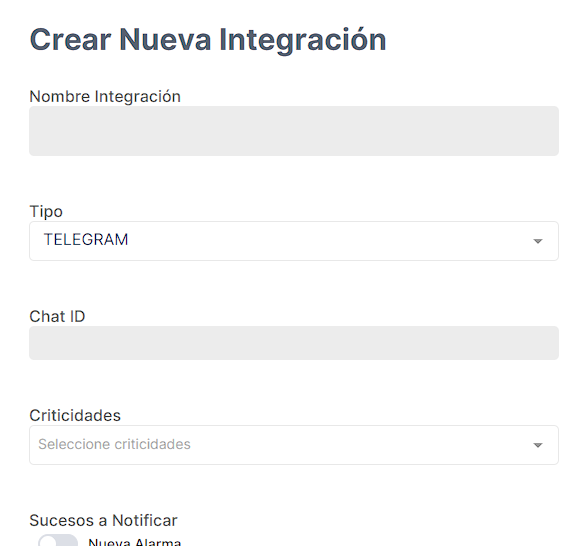Click the Tipo field label

click(x=46, y=212)
